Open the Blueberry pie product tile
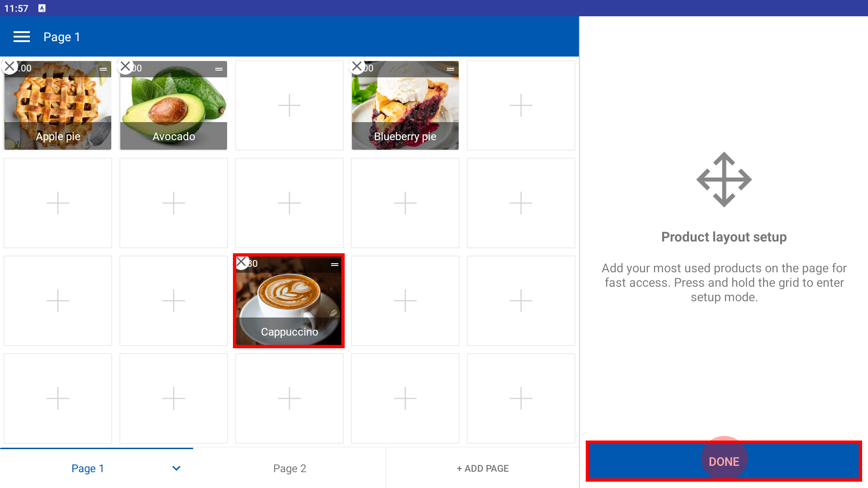 (x=405, y=105)
